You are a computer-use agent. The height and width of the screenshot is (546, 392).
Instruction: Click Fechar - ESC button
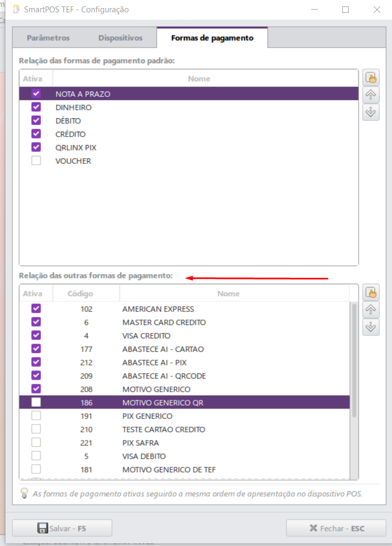(336, 528)
